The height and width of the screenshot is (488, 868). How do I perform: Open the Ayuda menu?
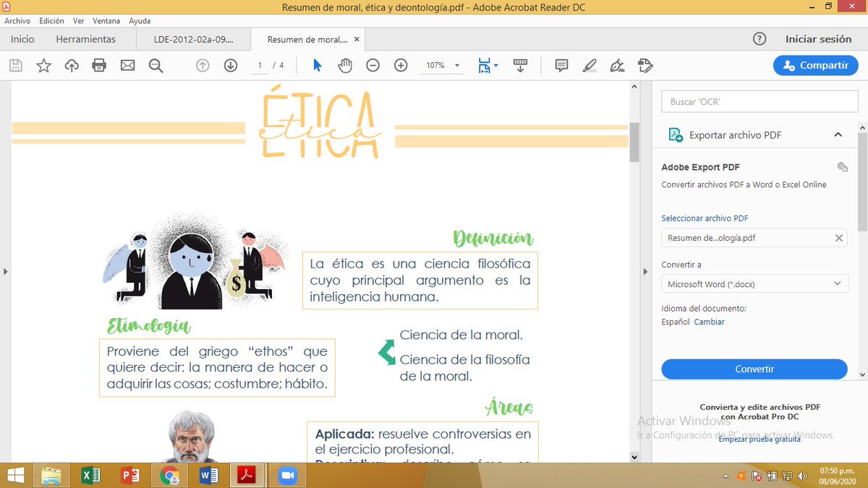(x=140, y=21)
